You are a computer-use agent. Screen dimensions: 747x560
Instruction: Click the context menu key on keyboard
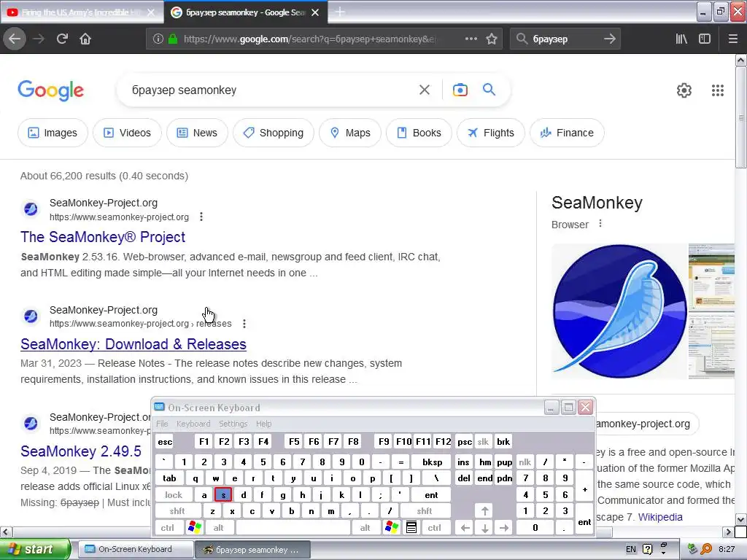(x=411, y=528)
